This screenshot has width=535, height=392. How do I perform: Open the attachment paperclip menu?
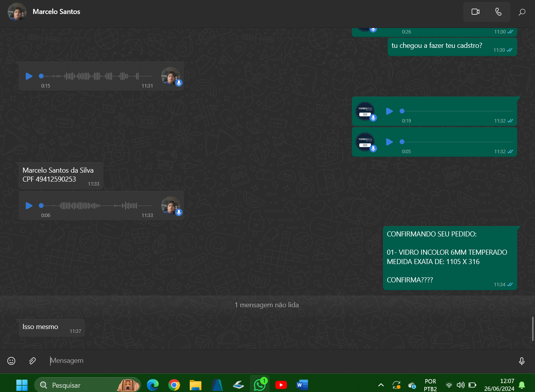pos(33,361)
